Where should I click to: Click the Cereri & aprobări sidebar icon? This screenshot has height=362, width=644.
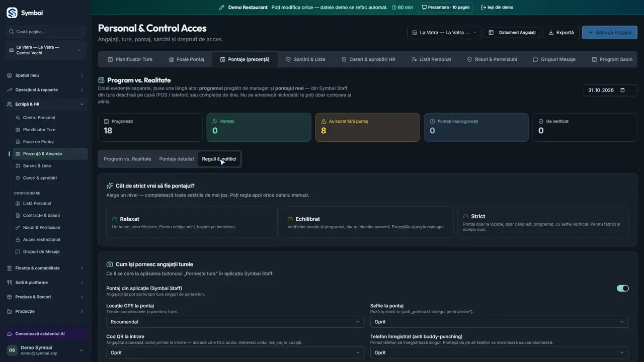coord(18,178)
